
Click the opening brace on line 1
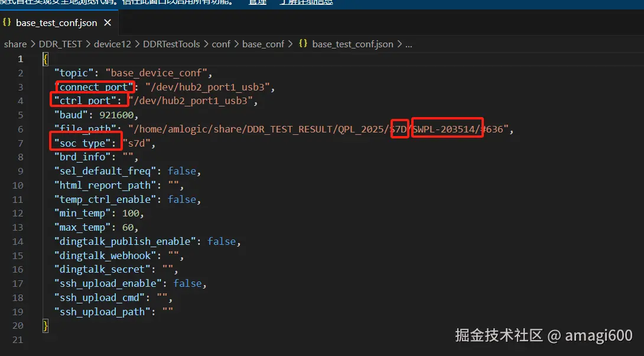coord(45,59)
